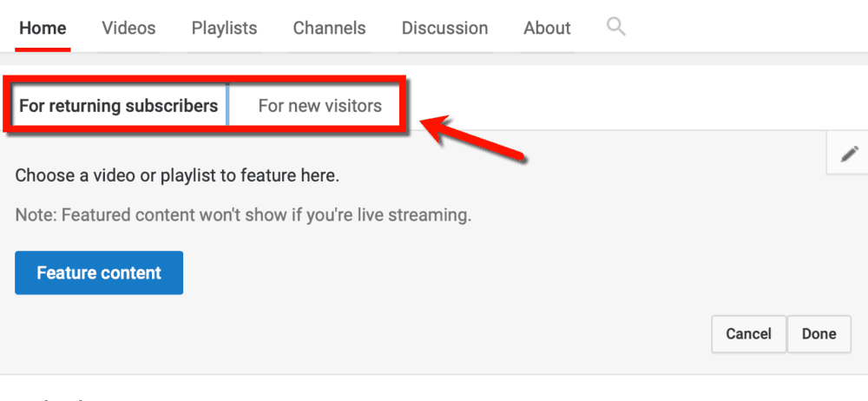The height and width of the screenshot is (401, 868).
Task: Confirm with the Done button
Action: tap(819, 334)
